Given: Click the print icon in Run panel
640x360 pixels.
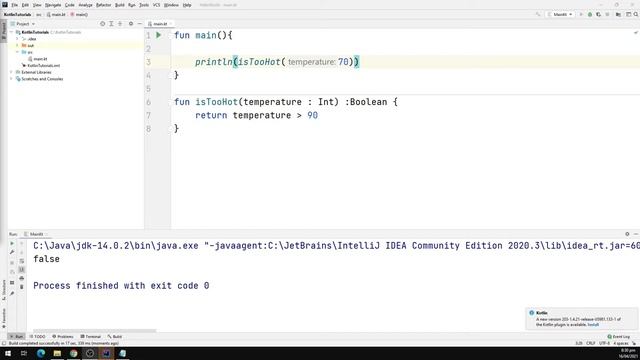Looking at the screenshot, I should tap(22, 278).
